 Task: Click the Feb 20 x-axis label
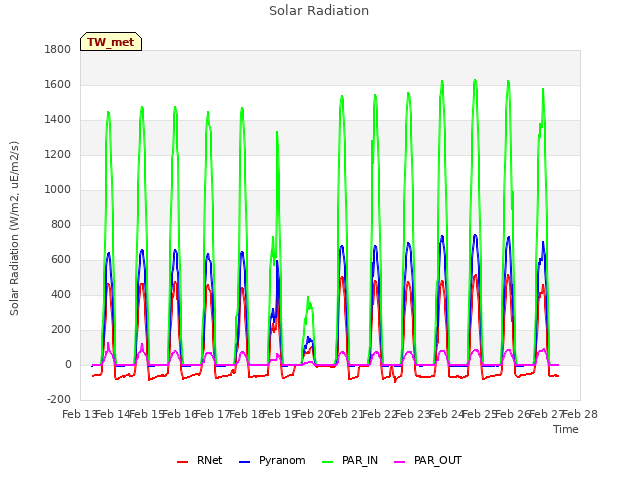coord(313,414)
